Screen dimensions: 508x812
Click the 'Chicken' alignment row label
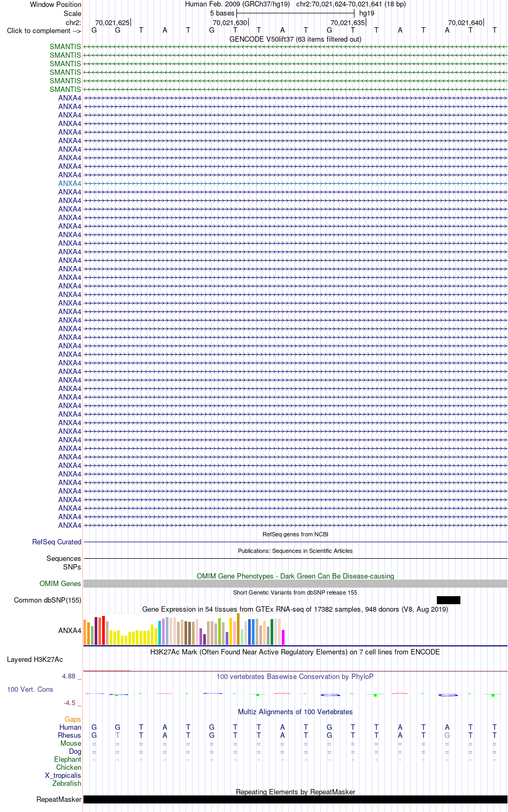point(68,767)
